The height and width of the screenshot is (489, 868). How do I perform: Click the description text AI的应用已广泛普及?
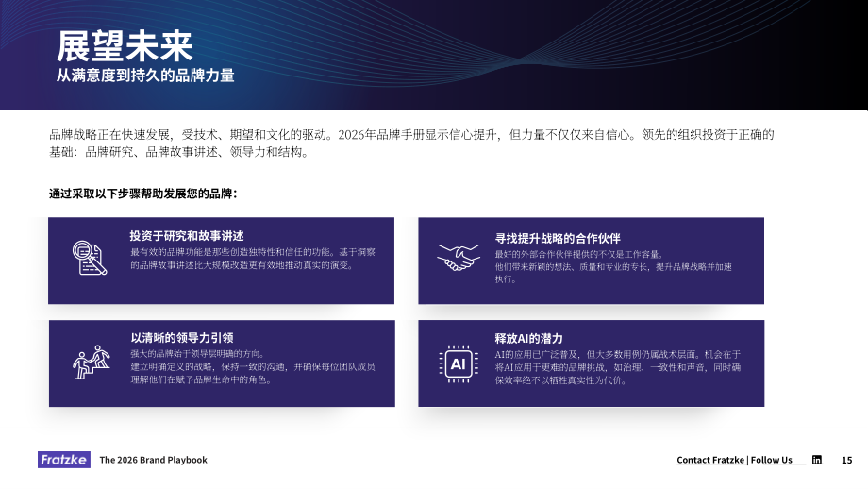tap(618, 367)
